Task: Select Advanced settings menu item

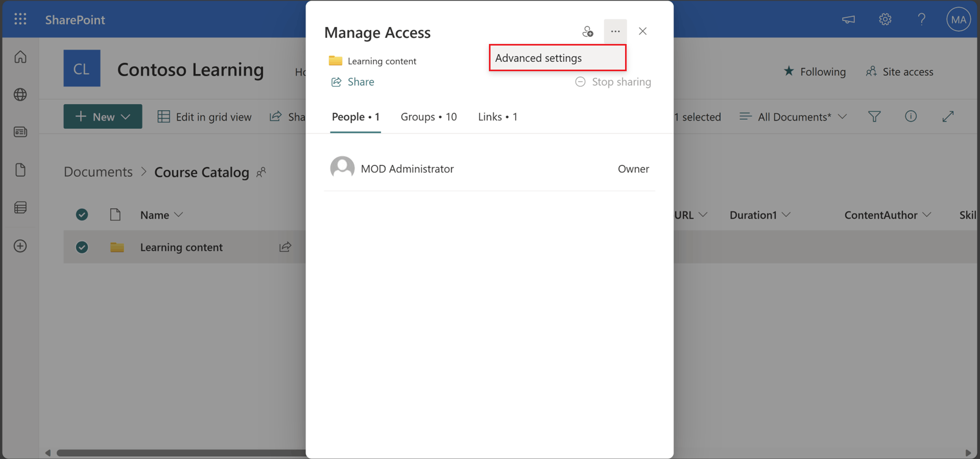Action: (558, 58)
